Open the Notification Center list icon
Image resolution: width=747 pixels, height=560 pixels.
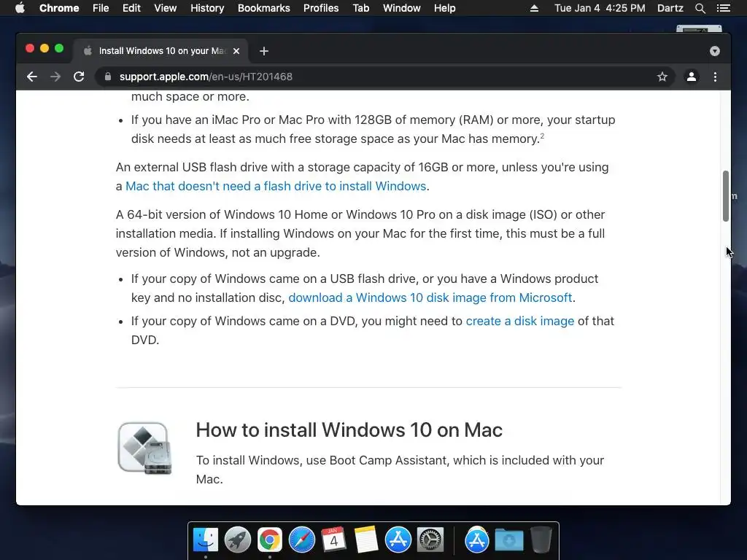point(723,8)
